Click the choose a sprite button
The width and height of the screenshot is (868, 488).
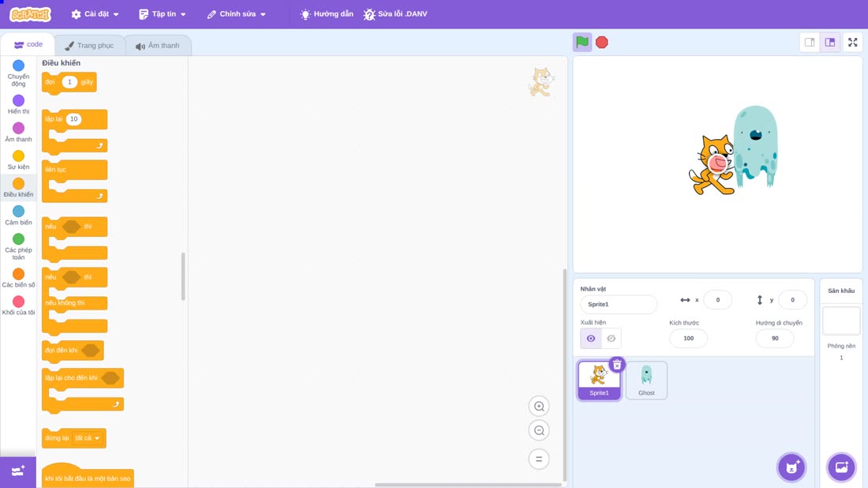(x=791, y=467)
